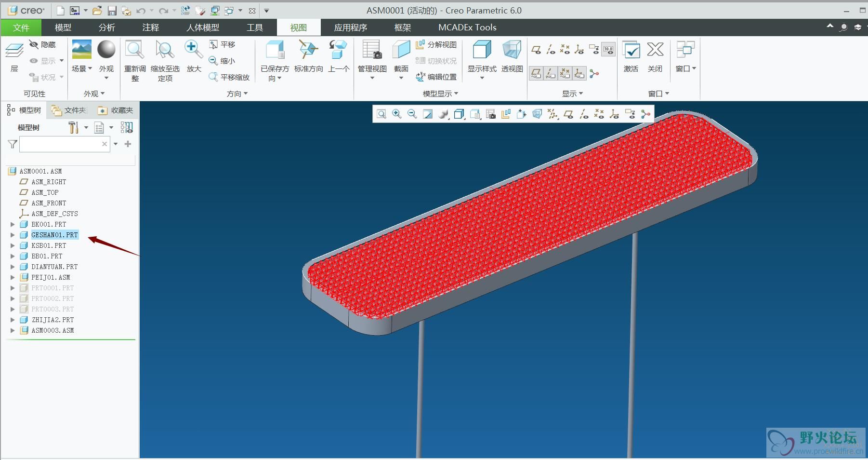Open the Window (窗口) button dropdown
The height and width of the screenshot is (460, 868).
694,68
